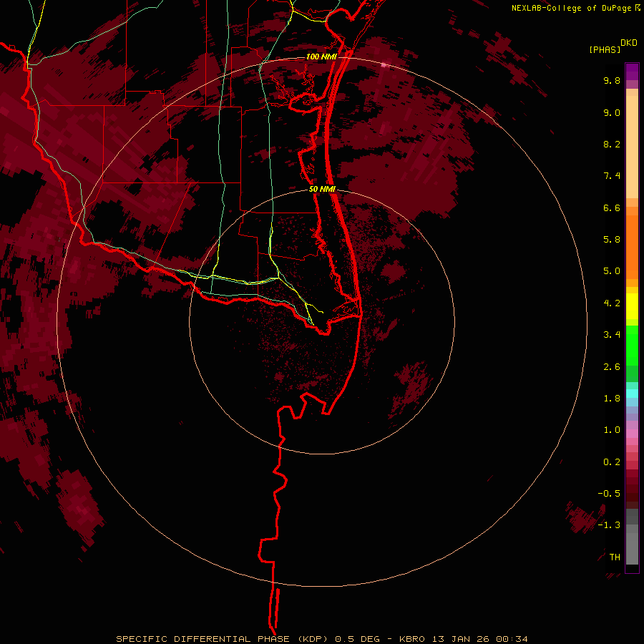644x644 pixels.
Task: Click the [PHAS] scale unit label
Action: point(605,49)
